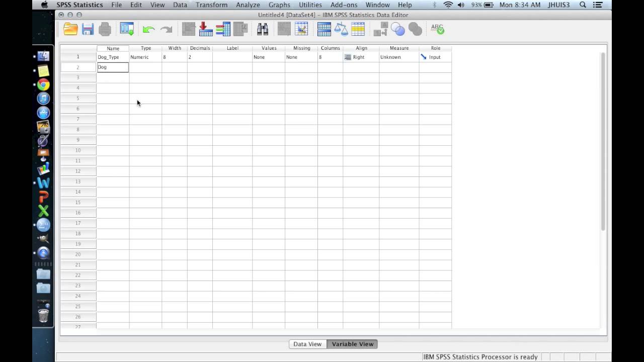The width and height of the screenshot is (644, 362).
Task: Click the Go to variable icon with red arrow
Action: coord(206,29)
